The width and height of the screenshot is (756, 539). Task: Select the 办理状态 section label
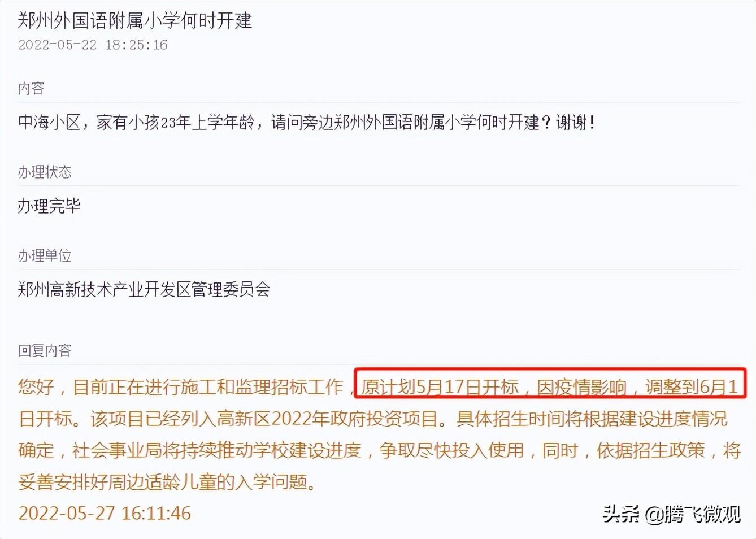[45, 172]
